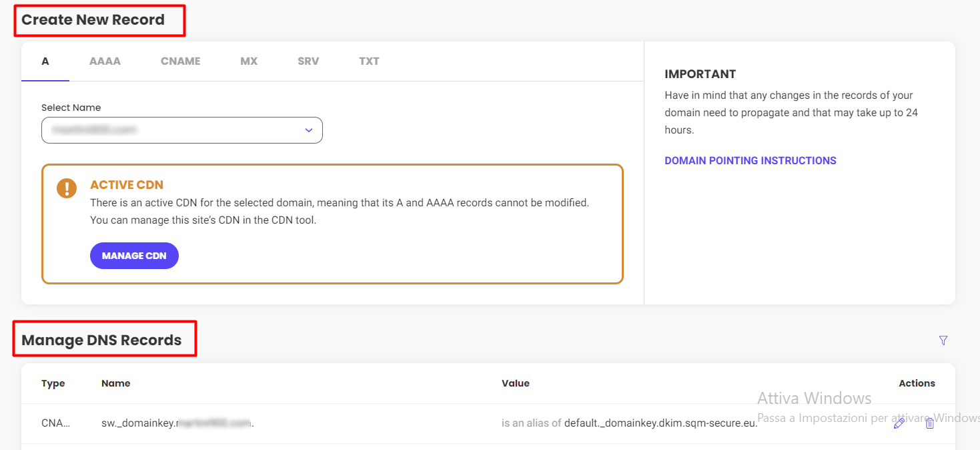Go to the TXT record tab
The height and width of the screenshot is (450, 980).
[x=369, y=61]
